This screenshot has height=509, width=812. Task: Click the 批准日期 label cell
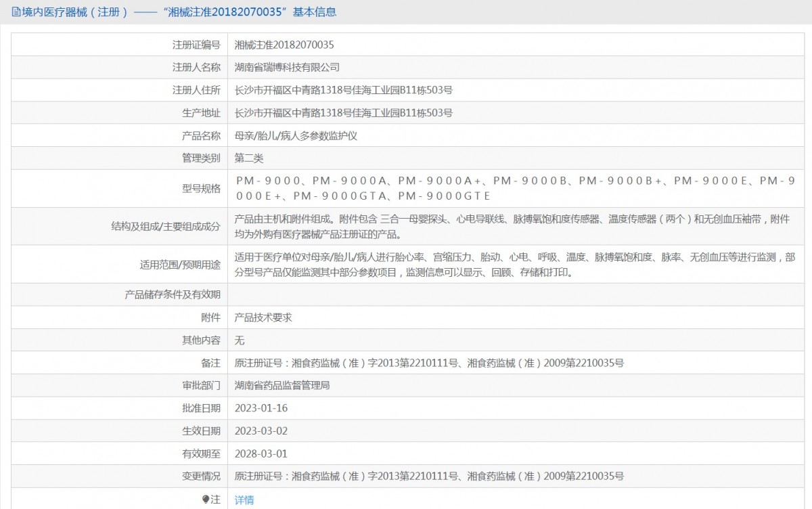[x=120, y=408]
